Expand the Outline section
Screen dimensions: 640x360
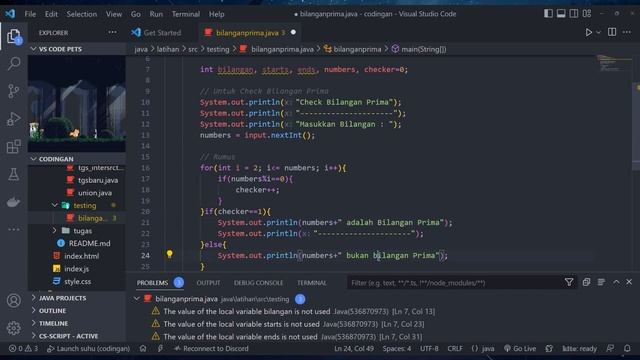click(x=77, y=311)
